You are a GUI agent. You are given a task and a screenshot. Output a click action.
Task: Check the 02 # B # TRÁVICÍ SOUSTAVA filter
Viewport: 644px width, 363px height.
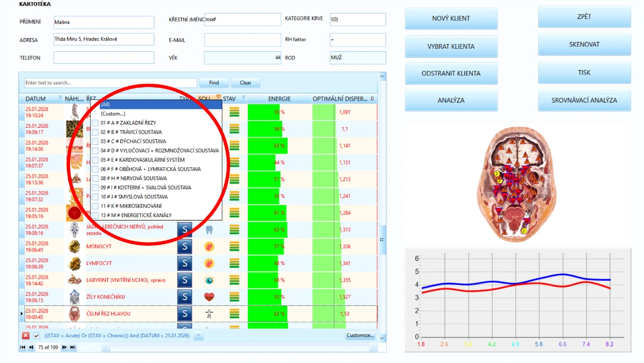(x=95, y=132)
